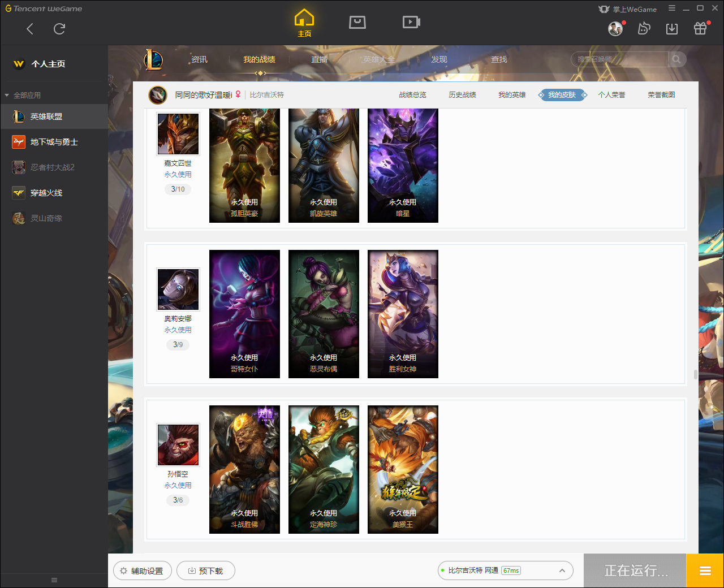Focus the summoner search input field
This screenshot has height=588, width=724.
tap(620, 59)
